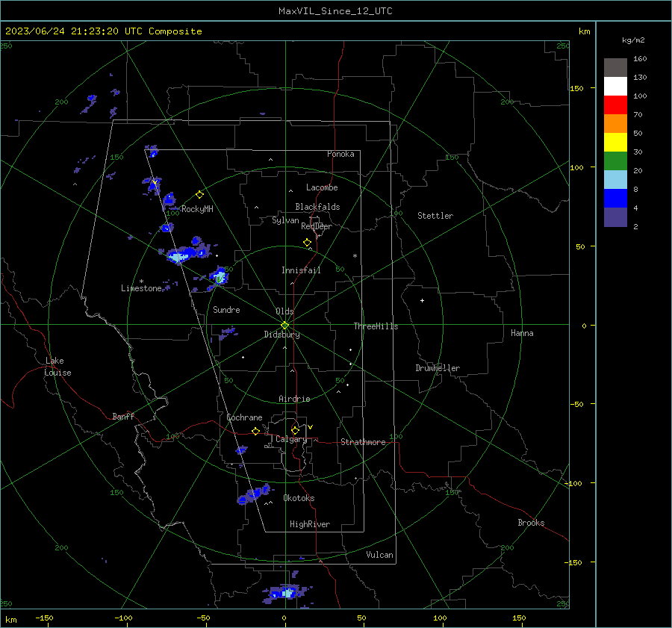Pick the green 20-30 legend swatch

(615, 161)
